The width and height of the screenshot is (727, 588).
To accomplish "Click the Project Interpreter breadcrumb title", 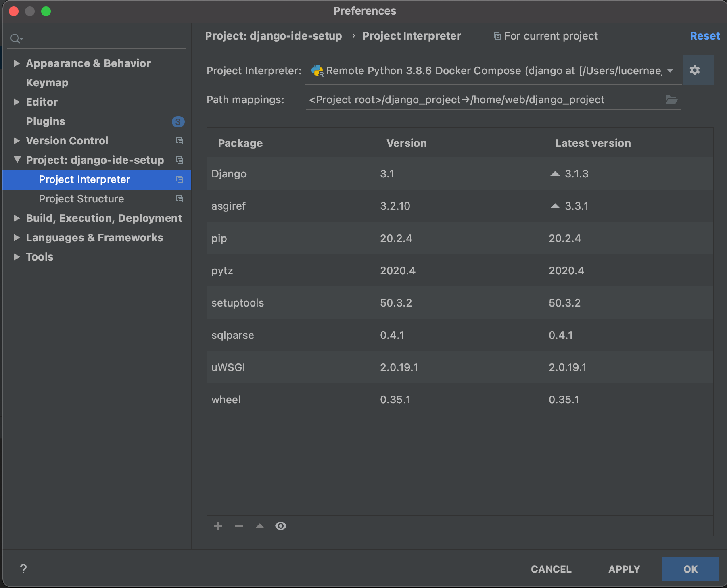I will pos(412,36).
